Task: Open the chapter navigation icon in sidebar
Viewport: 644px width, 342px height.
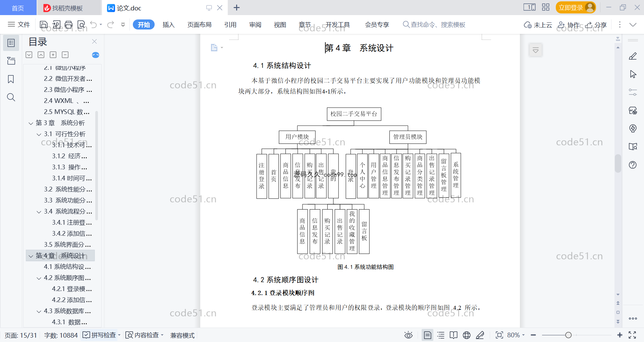Action: 11,61
